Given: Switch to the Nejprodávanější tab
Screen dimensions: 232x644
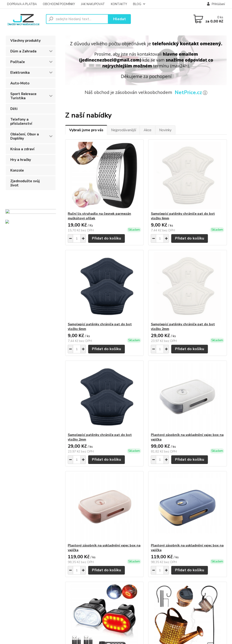Looking at the screenshot, I should click(x=123, y=130).
